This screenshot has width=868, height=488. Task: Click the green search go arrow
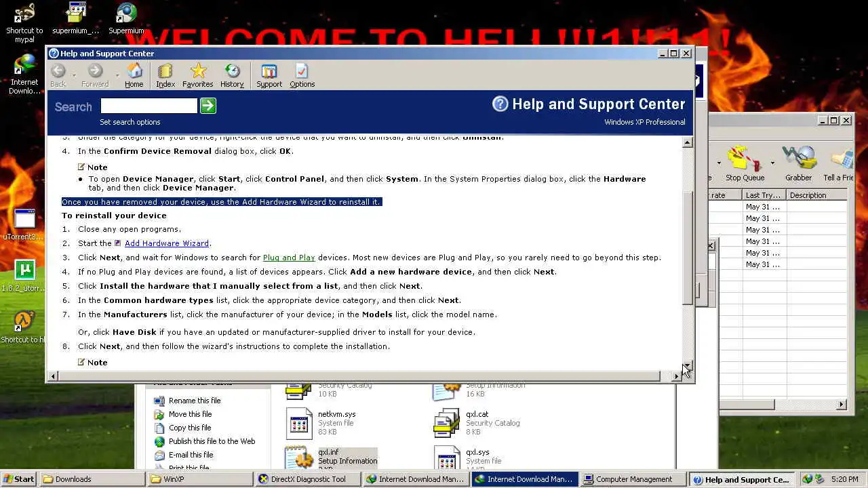tap(208, 105)
